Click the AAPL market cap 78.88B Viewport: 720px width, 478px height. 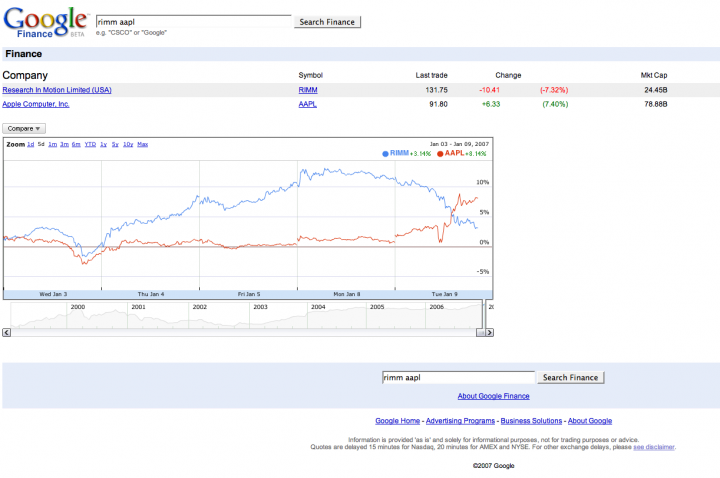point(655,104)
